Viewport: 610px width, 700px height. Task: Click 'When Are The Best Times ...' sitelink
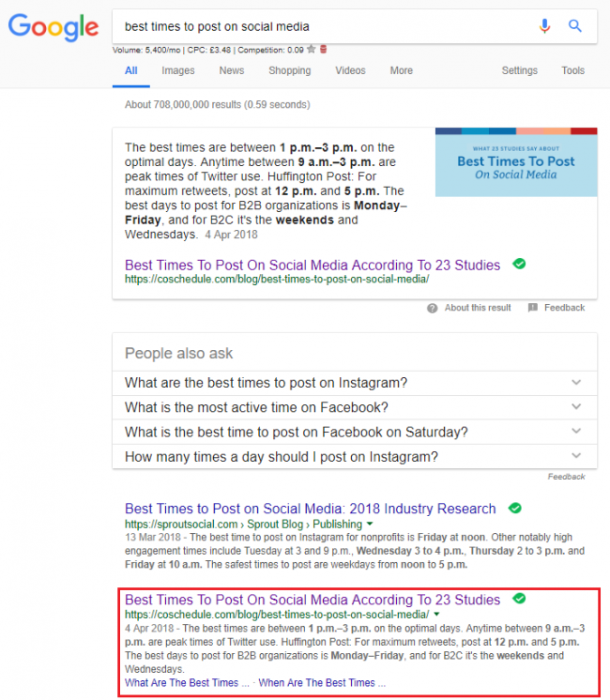click(x=322, y=683)
